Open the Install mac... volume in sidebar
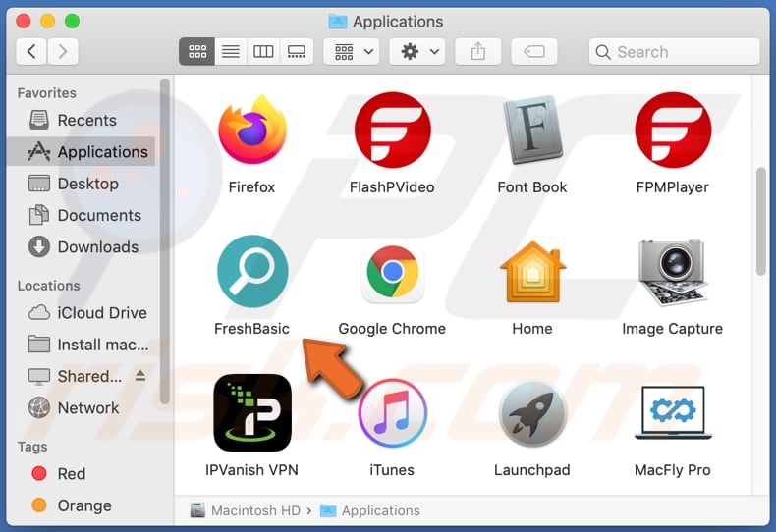This screenshot has height=532, width=776. [82, 345]
